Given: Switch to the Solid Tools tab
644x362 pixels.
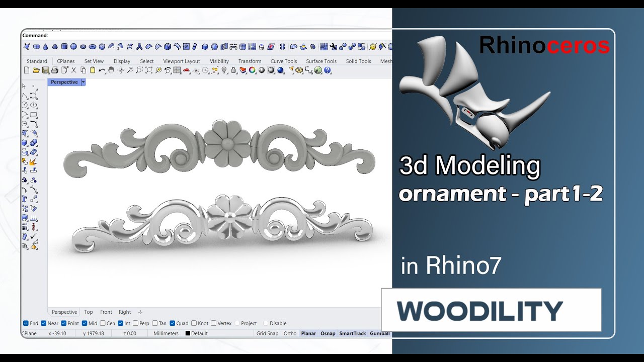Looking at the screenshot, I should pyautogui.click(x=358, y=61).
